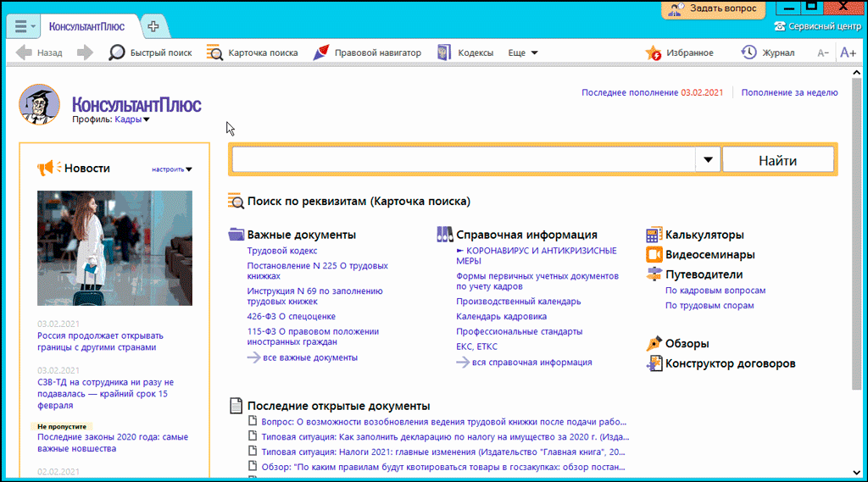Screen dimensions: 868x482
Task: Open Последние законы 2020 года news
Action: pyautogui.click(x=113, y=443)
